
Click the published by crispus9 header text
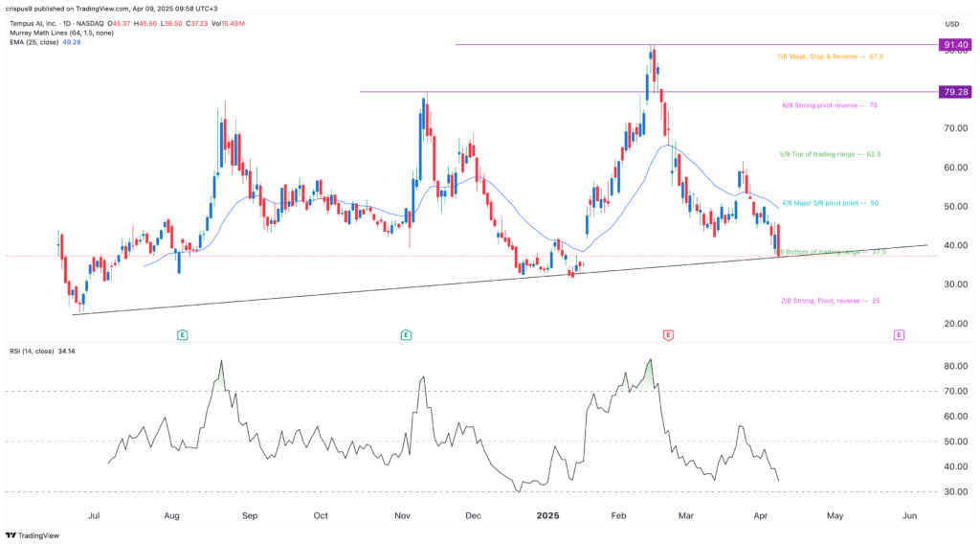point(112,9)
